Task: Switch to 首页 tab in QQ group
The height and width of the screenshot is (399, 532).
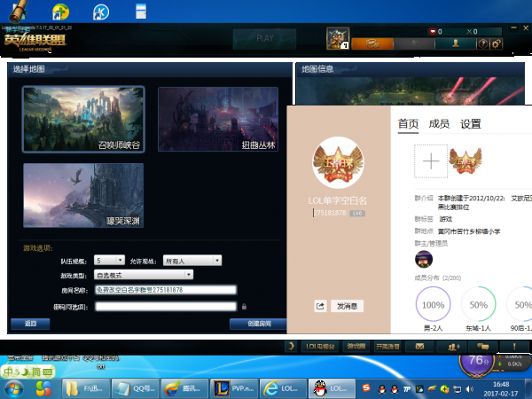Action: (x=408, y=124)
